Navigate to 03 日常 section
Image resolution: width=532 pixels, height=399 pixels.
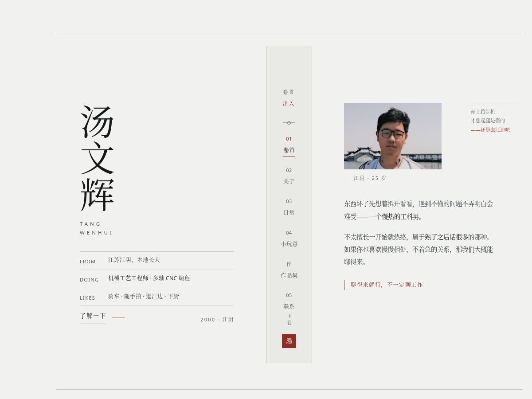[289, 207]
